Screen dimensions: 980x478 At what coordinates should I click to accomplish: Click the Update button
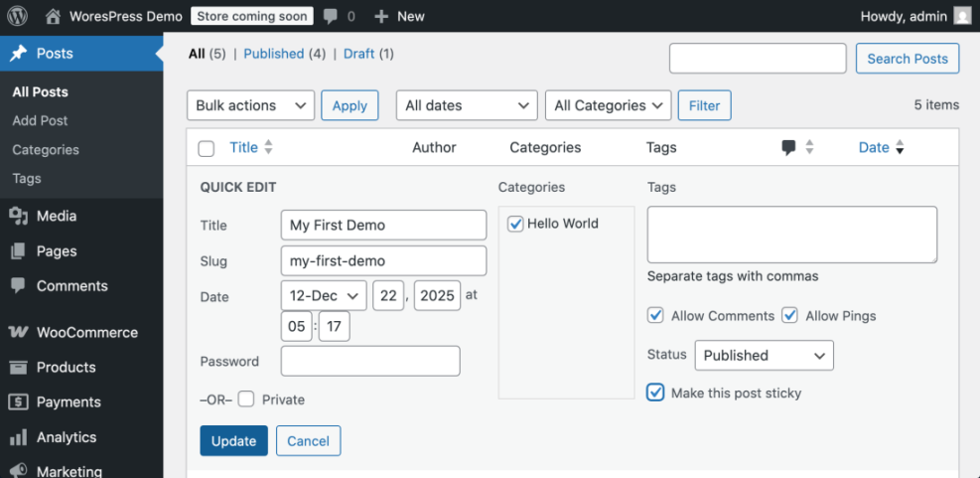point(233,441)
